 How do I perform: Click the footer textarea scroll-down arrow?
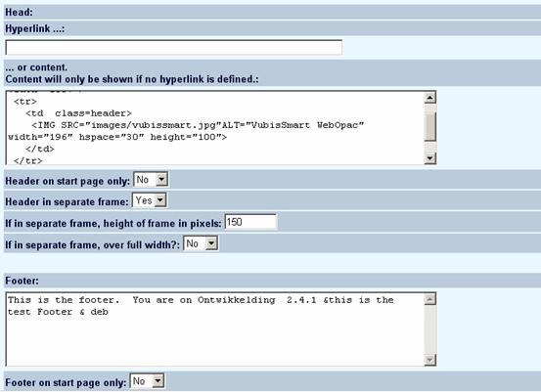coord(429,360)
